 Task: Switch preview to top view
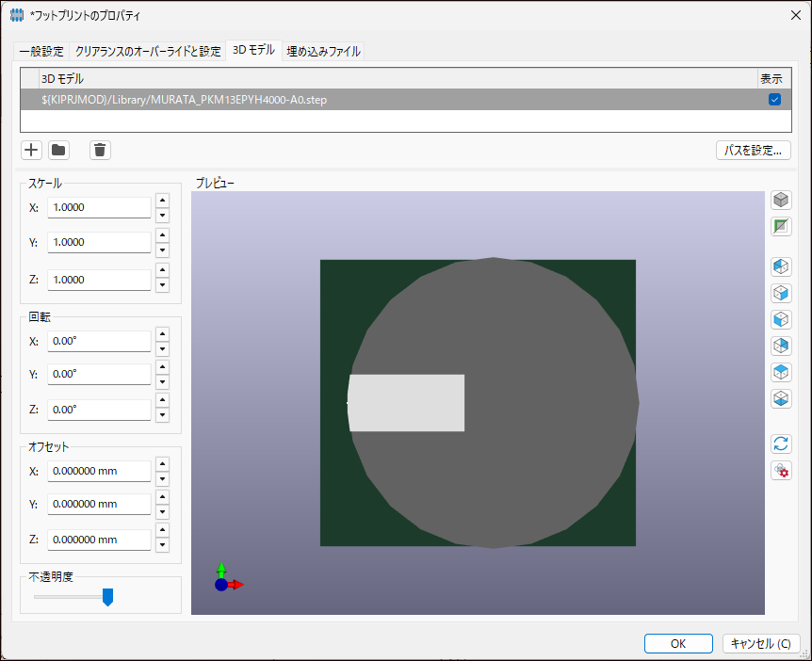tap(781, 372)
